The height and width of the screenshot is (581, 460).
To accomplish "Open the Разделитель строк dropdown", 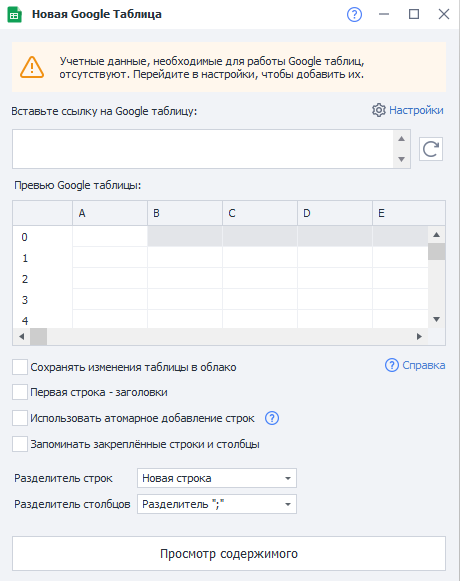I will [217, 478].
